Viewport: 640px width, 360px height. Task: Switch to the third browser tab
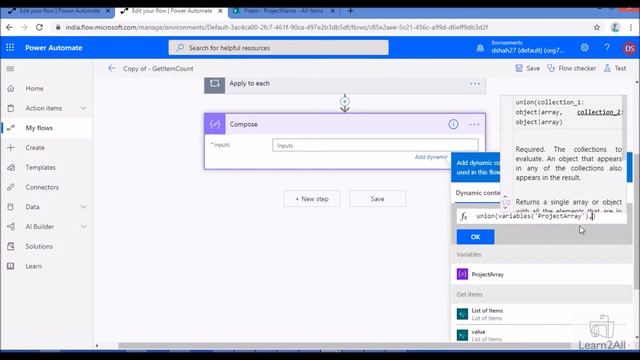tap(283, 11)
